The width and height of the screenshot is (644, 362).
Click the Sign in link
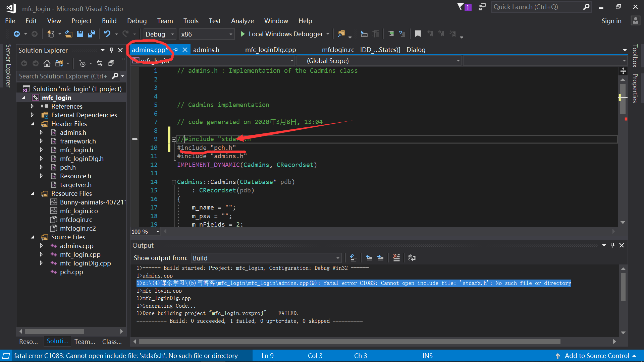[x=611, y=21]
